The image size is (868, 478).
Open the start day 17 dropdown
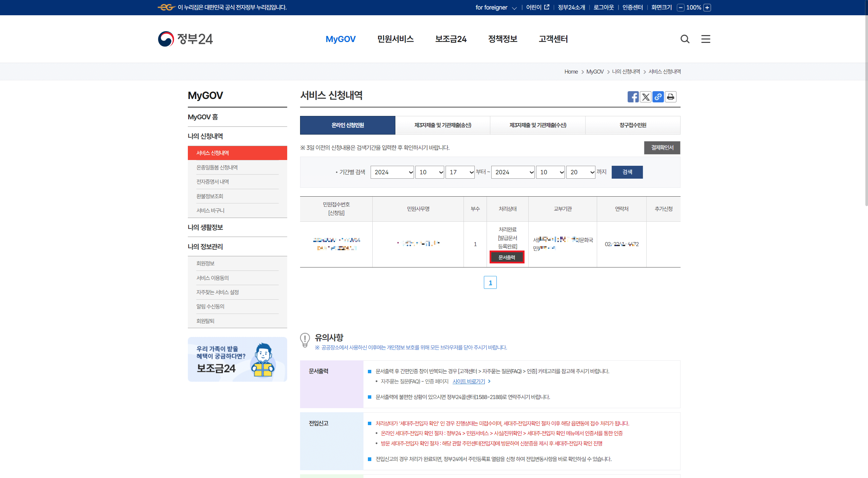[x=460, y=172]
